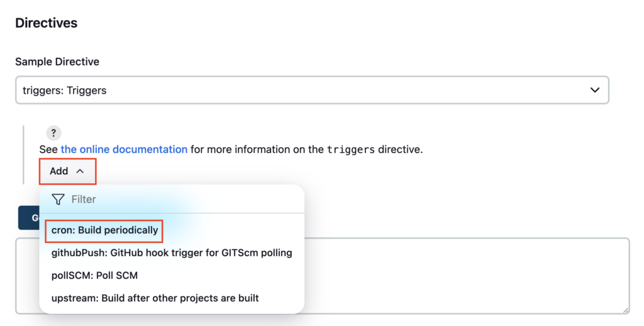Open the Sample Directive dropdown
The height and width of the screenshot is (326, 644).
[312, 90]
